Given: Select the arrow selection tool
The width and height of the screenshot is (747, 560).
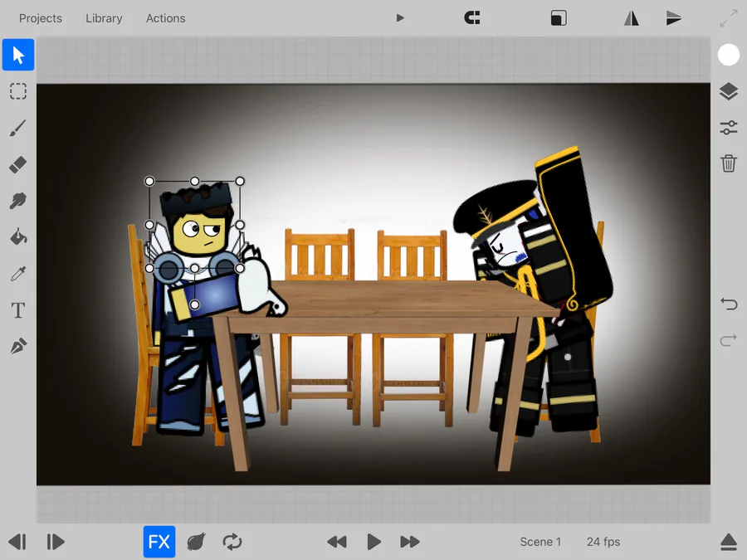Looking at the screenshot, I should pos(18,55).
